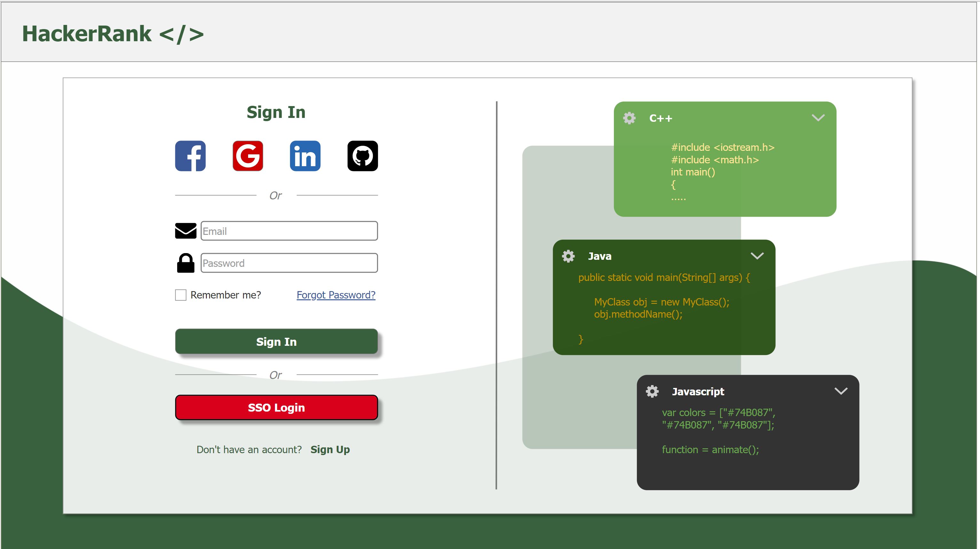
Task: Click the Sign Up link
Action: [330, 449]
